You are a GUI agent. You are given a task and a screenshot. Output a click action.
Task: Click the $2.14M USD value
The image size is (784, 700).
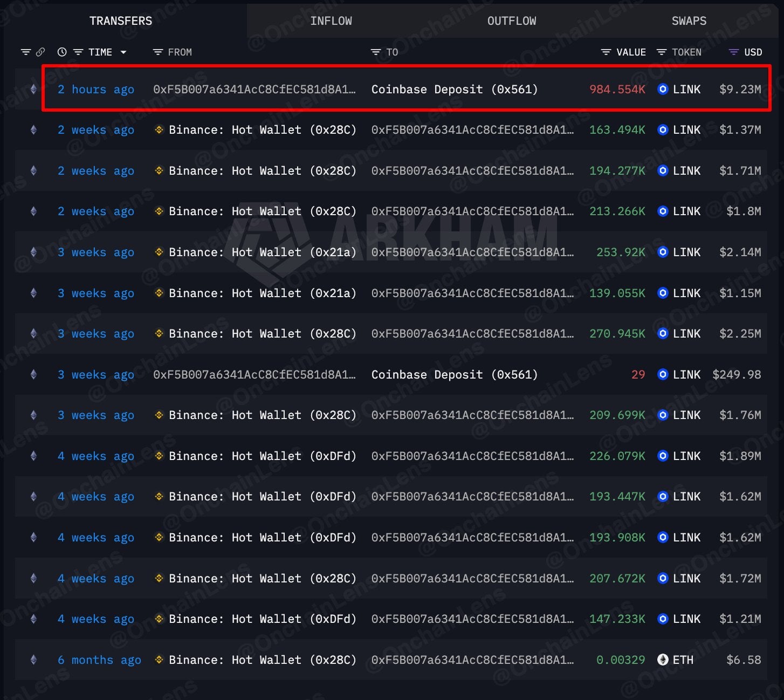[740, 252]
